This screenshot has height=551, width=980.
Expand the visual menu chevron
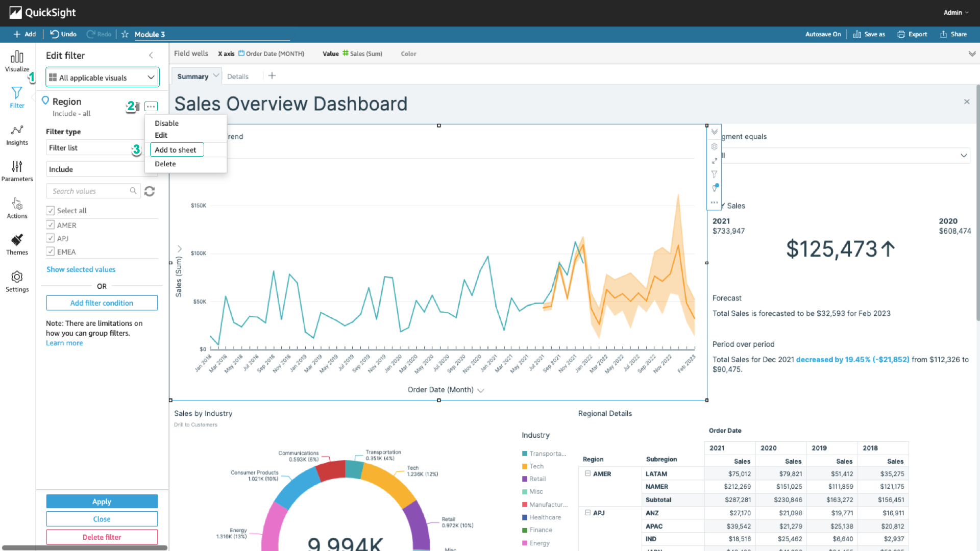[714, 132]
